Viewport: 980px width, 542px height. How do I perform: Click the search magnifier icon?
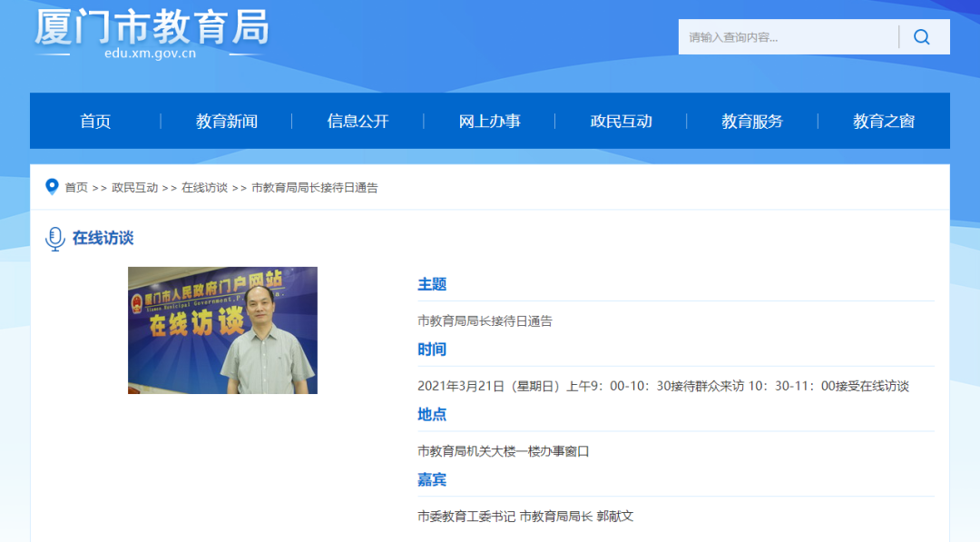click(x=921, y=37)
